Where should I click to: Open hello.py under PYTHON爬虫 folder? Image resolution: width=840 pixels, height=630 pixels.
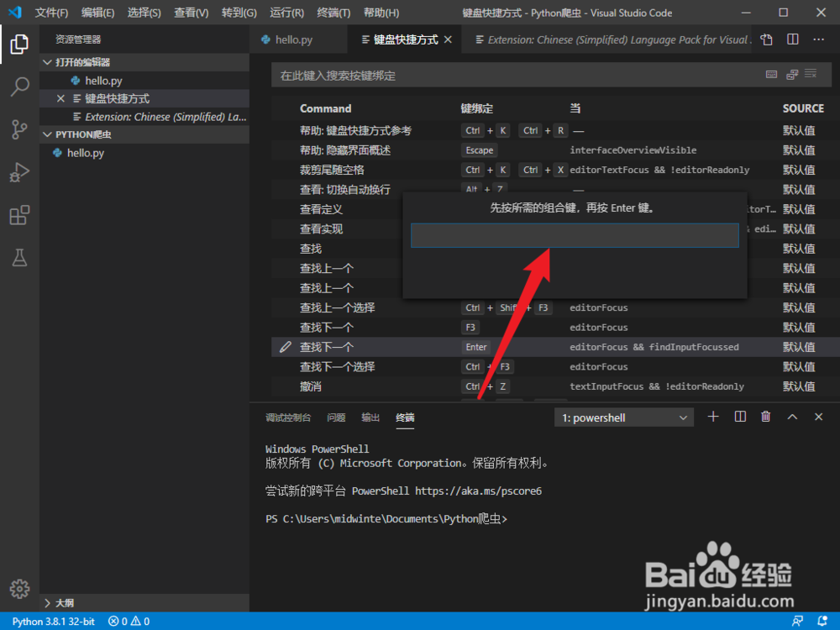tap(145, 153)
